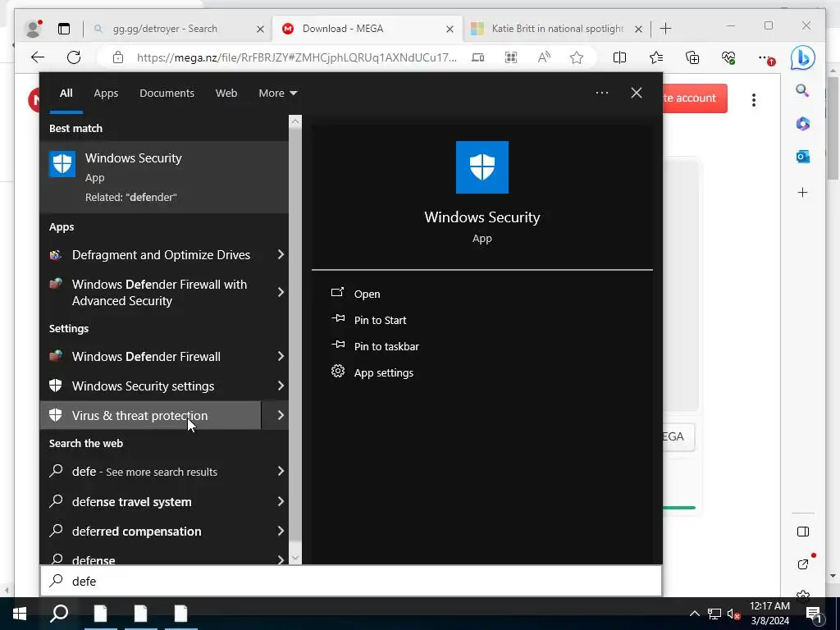Screen dimensions: 840x630
Task: Click the search box containing defe
Action: [351, 582]
